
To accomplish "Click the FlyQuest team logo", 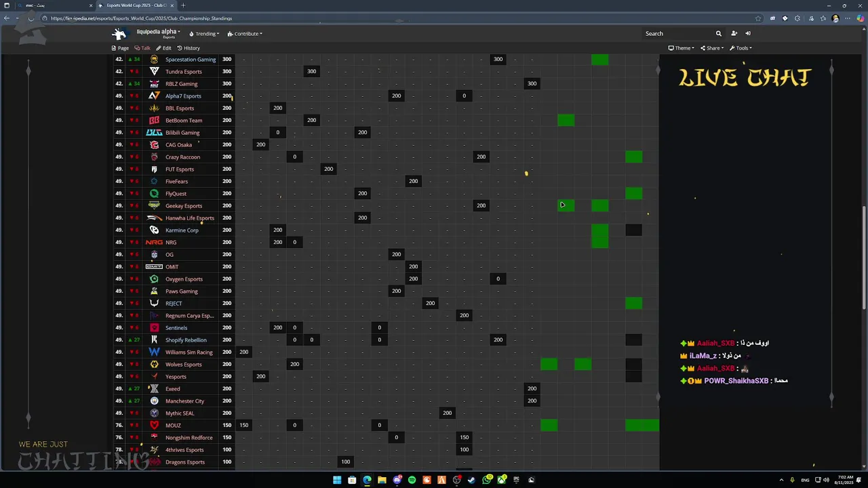I will (154, 193).
